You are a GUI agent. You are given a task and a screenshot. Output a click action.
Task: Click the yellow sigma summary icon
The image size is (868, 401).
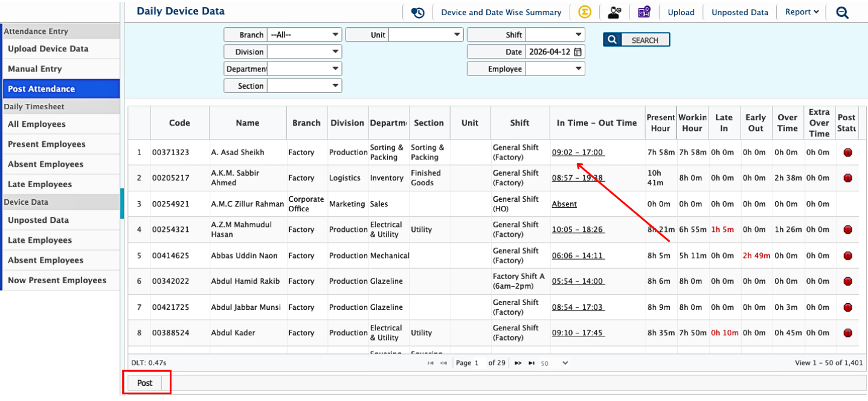pos(584,12)
